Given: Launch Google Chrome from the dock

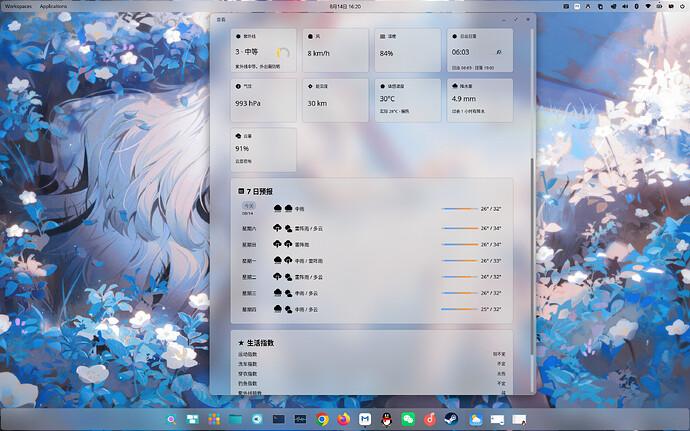Looking at the screenshot, I should pos(322,420).
